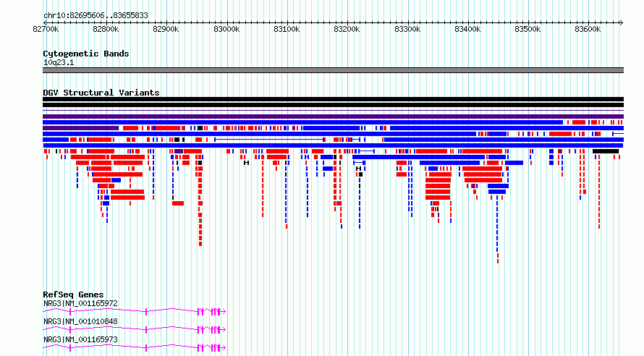Select the black variant segment near 83600k
This screenshot has height=356, width=644.
point(606,151)
